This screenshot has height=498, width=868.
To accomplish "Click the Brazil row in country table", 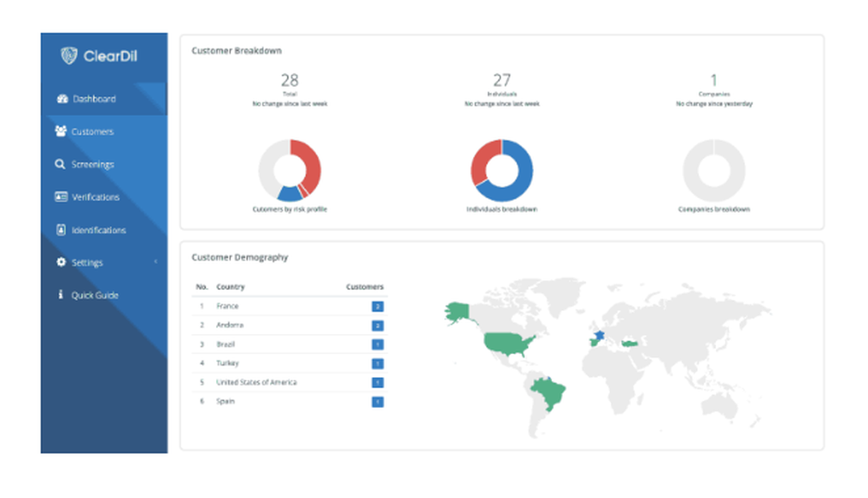I will [290, 344].
